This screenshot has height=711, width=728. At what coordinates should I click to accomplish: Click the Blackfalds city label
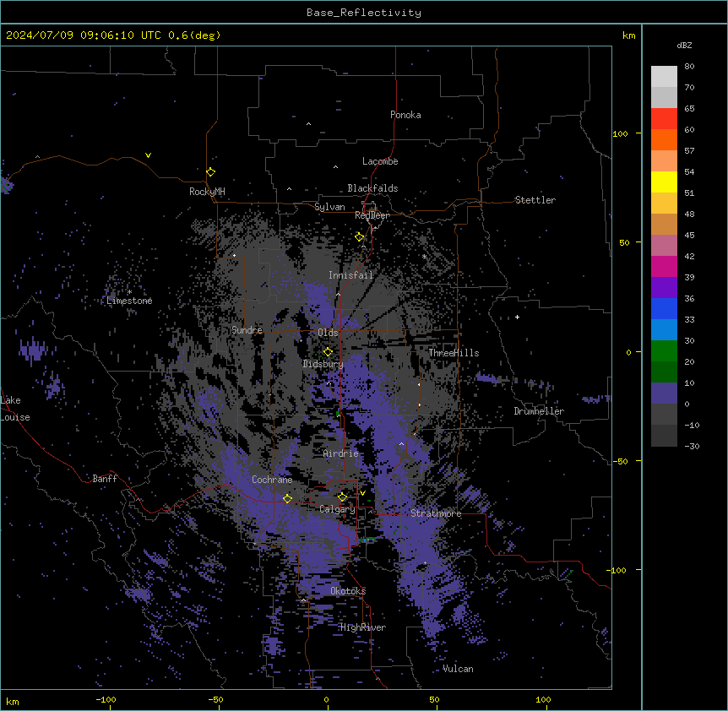[x=372, y=188]
